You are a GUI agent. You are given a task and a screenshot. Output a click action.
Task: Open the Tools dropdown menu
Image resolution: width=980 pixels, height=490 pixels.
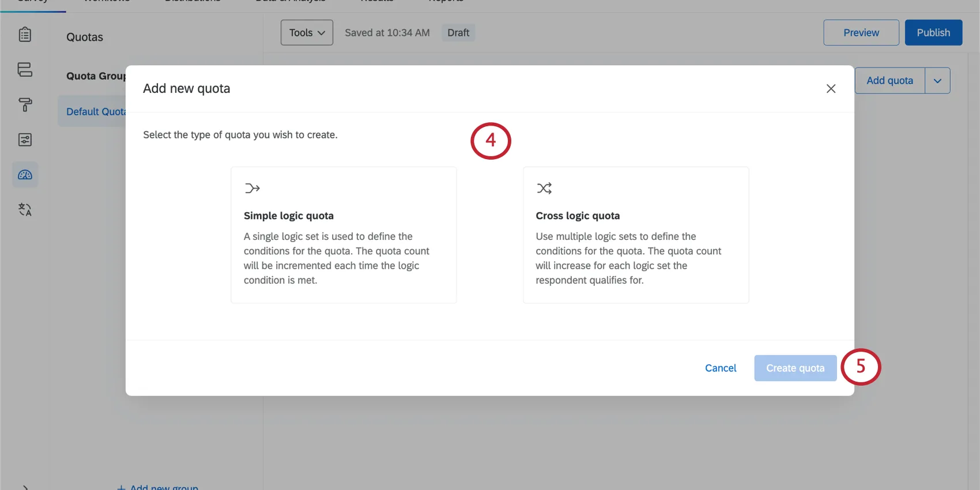307,33
